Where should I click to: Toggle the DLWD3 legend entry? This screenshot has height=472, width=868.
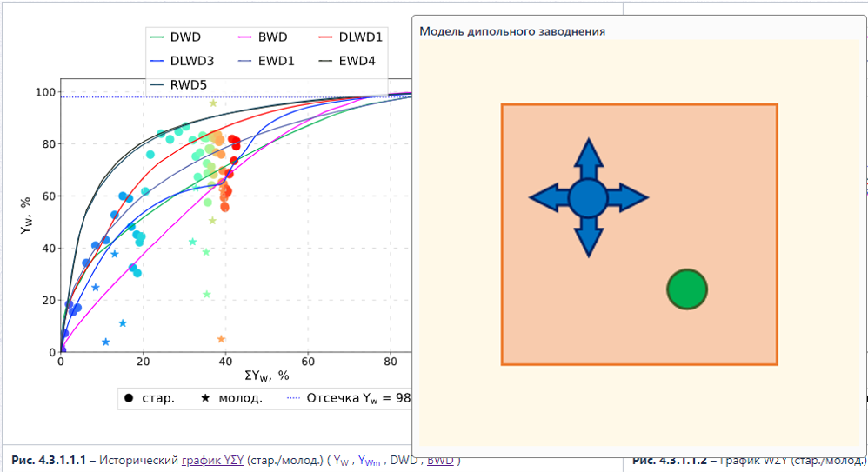click(x=182, y=61)
